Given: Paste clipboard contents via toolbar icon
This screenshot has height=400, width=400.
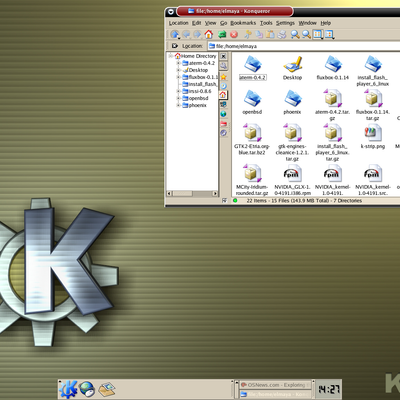Looking at the screenshot, I should pos(270,34).
